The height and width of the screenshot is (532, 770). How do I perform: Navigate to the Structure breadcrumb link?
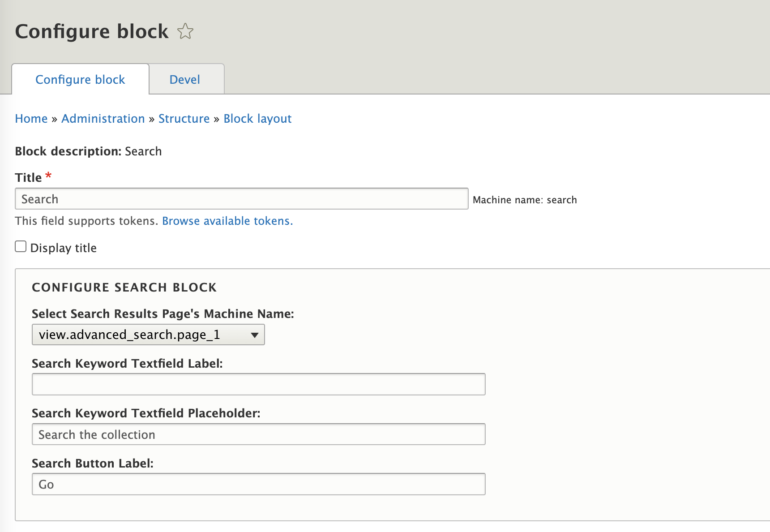tap(184, 119)
